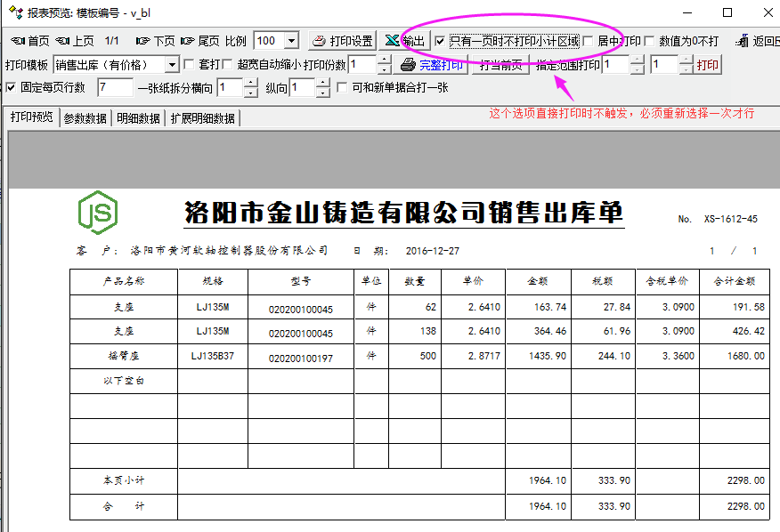Image resolution: width=780 pixels, height=532 pixels.
Task: Click 打当前页 button
Action: coord(501,65)
